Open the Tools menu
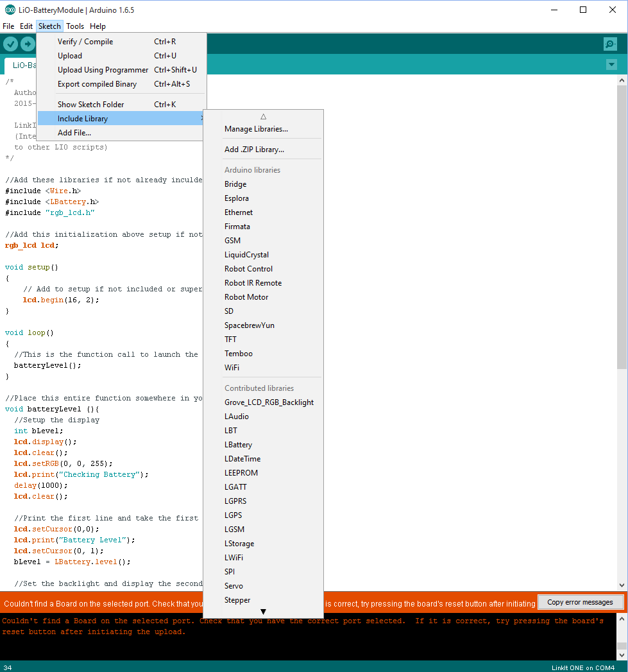 click(x=75, y=26)
